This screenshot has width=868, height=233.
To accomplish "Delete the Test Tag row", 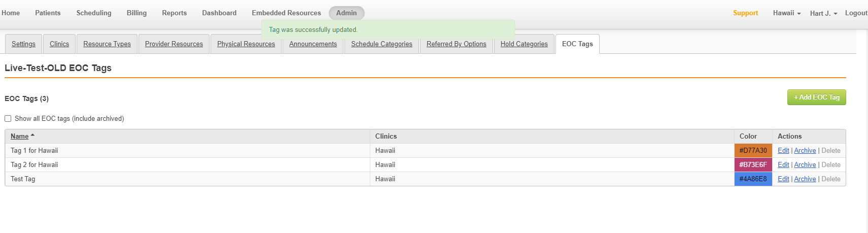I will 831,179.
